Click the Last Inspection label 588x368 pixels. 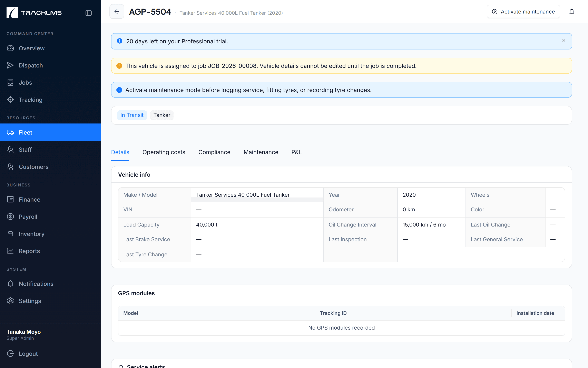(347, 239)
